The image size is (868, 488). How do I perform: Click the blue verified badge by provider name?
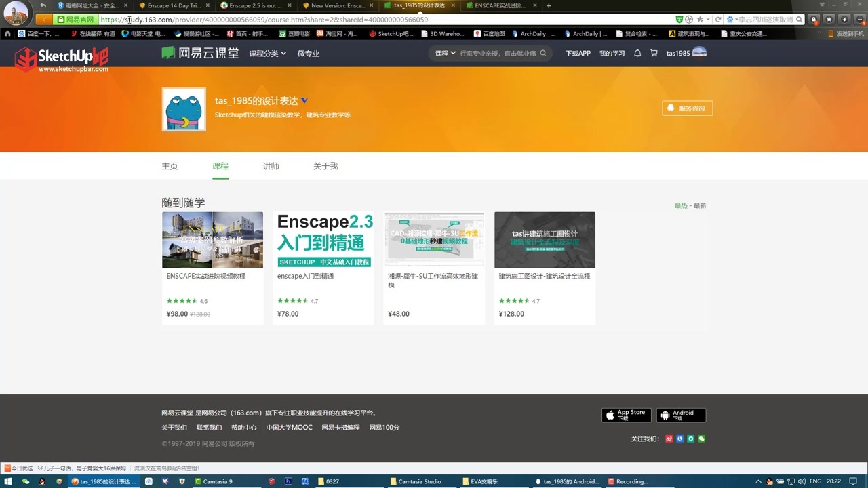point(304,101)
